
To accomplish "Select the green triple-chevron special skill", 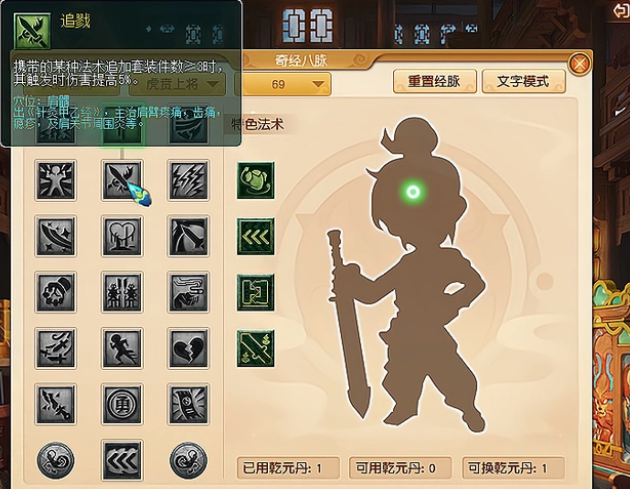I will (x=256, y=236).
